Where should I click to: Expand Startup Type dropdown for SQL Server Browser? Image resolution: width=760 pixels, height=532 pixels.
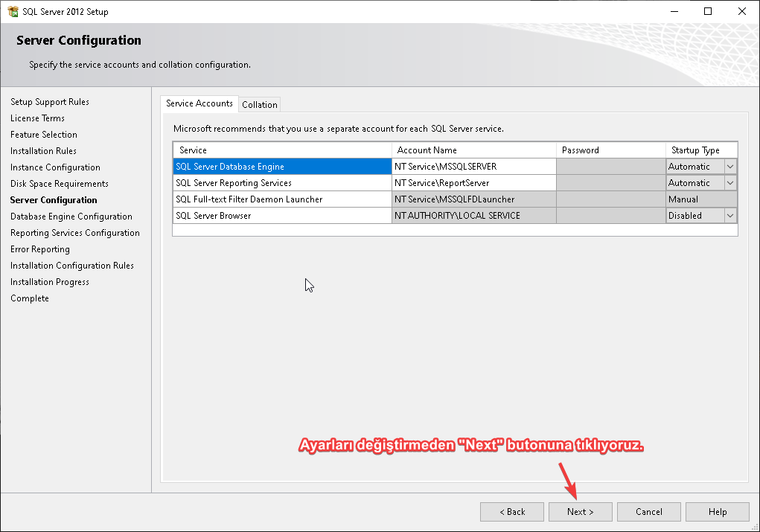point(730,216)
